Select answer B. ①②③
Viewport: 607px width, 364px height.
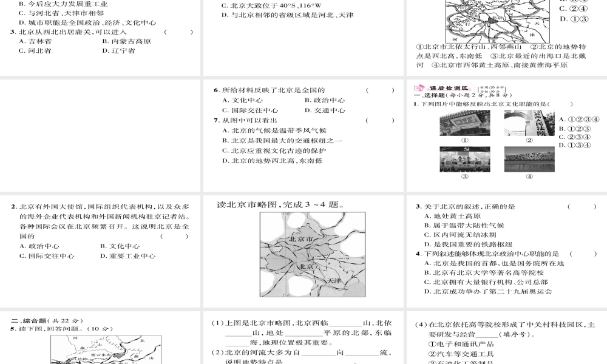[x=575, y=129]
